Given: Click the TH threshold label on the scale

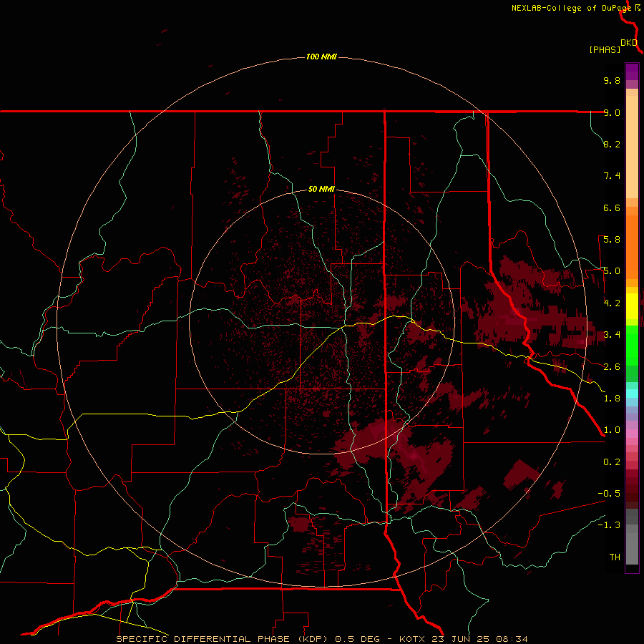Looking at the screenshot, I should click(615, 557).
